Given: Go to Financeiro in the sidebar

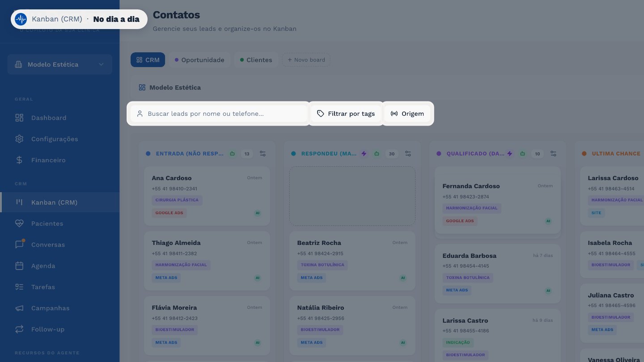Looking at the screenshot, I should tap(60, 160).
